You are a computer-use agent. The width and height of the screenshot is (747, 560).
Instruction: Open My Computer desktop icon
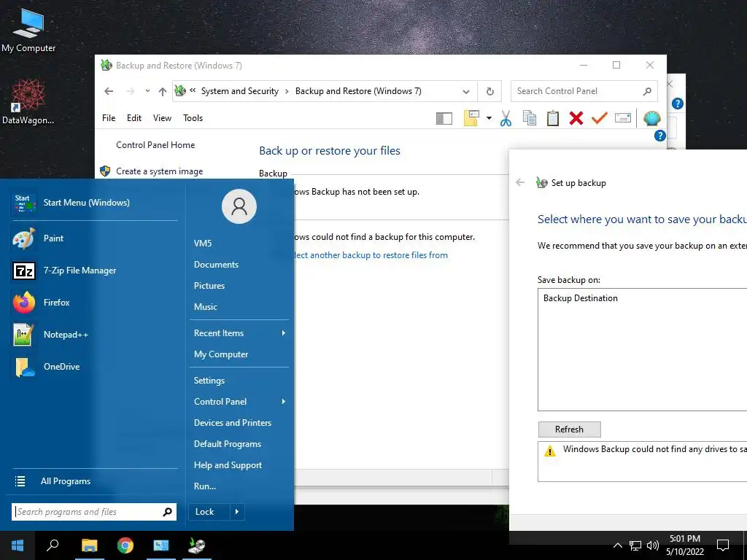click(28, 29)
